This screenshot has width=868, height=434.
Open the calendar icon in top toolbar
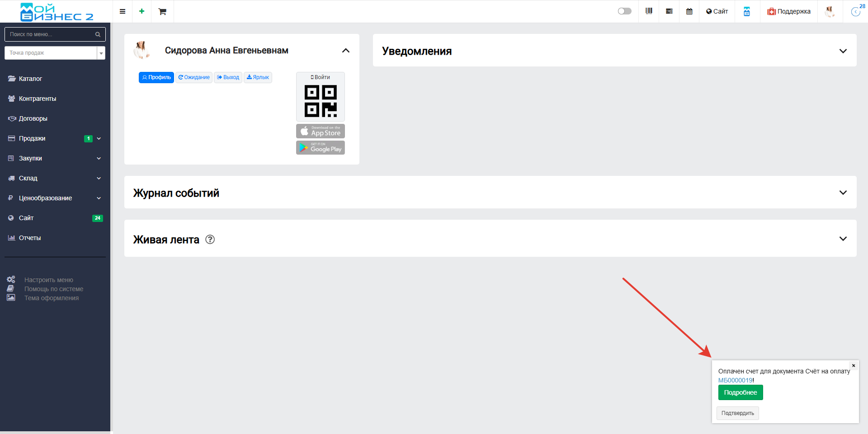pyautogui.click(x=689, y=11)
